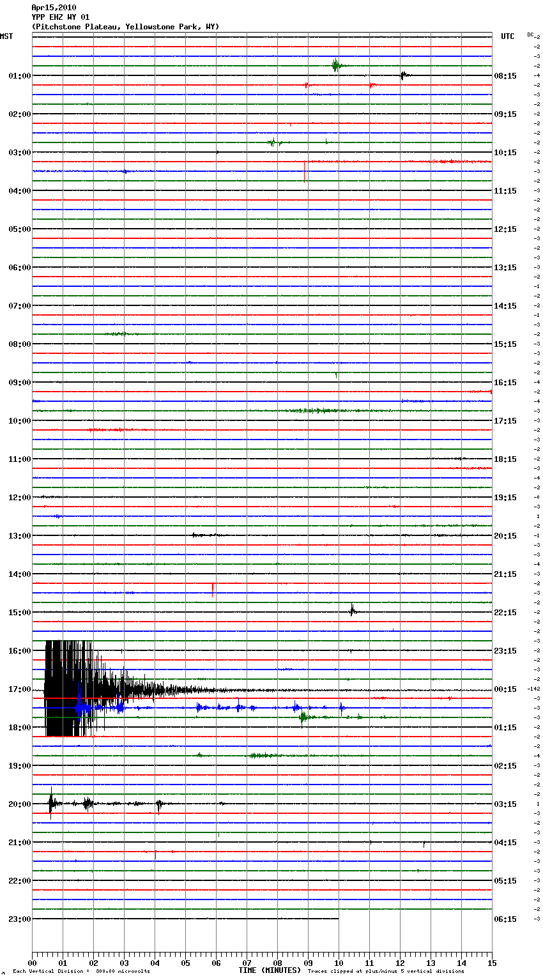Image resolution: width=543 pixels, height=980 pixels.
Task: Click the 10 minute tick label on the axis
Action: tap(339, 963)
